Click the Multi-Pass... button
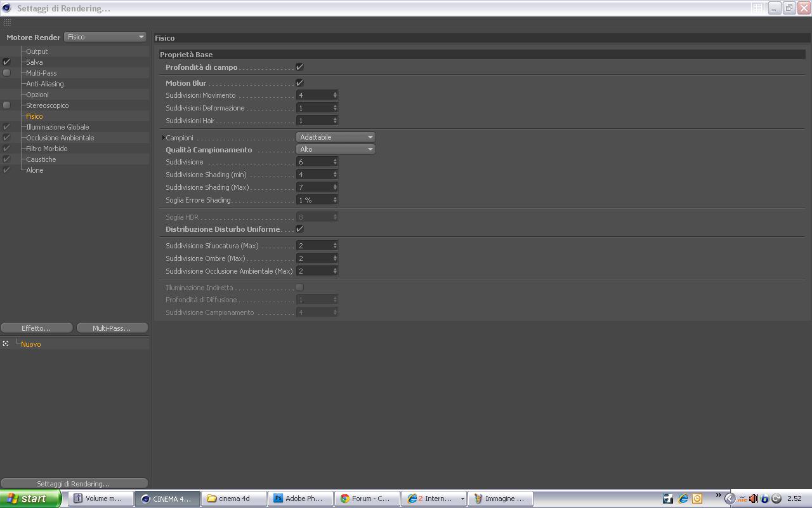The height and width of the screenshot is (508, 812). click(112, 328)
